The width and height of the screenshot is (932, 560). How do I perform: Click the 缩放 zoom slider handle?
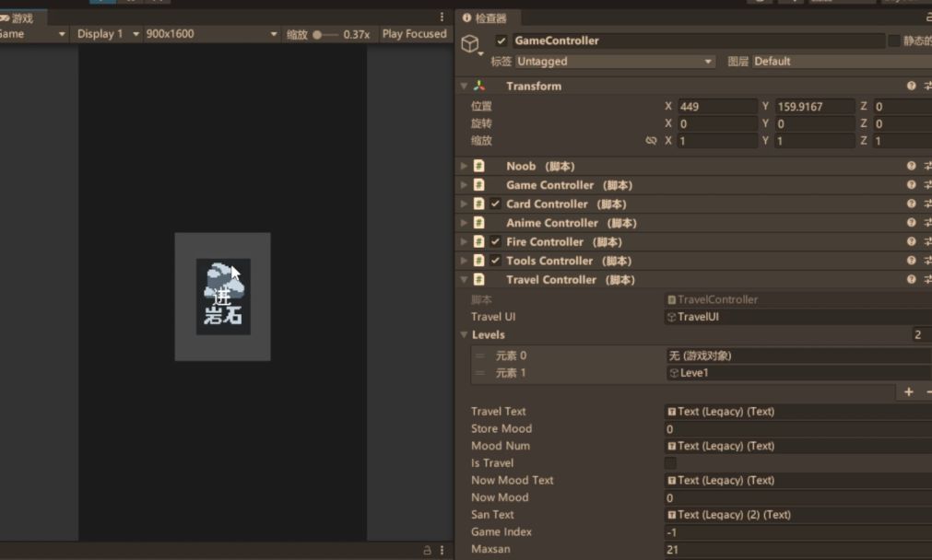point(318,35)
